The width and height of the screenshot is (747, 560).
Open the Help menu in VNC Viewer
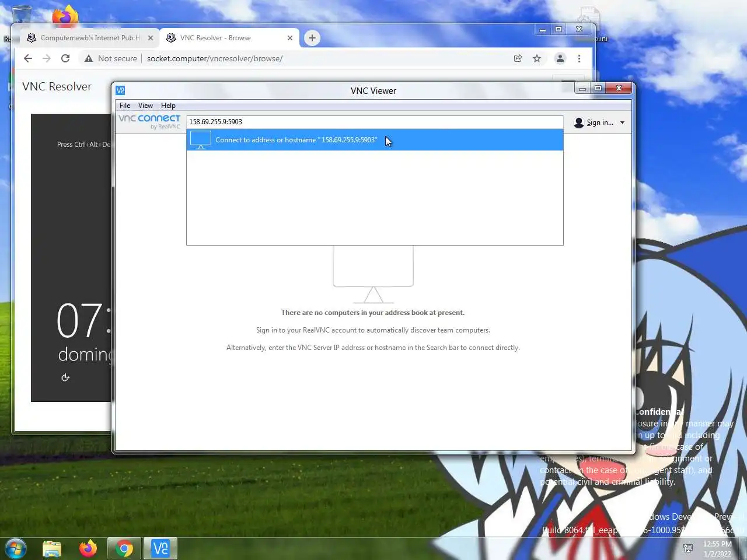click(x=168, y=106)
